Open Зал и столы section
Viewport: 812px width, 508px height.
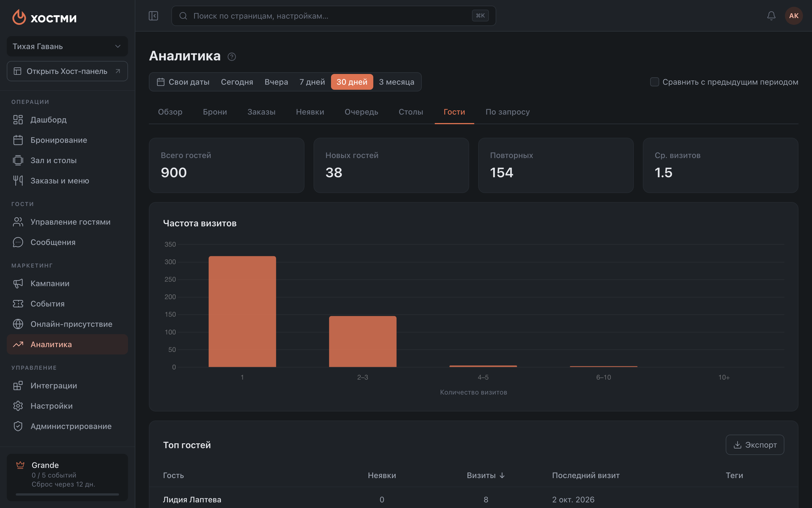[67, 160]
